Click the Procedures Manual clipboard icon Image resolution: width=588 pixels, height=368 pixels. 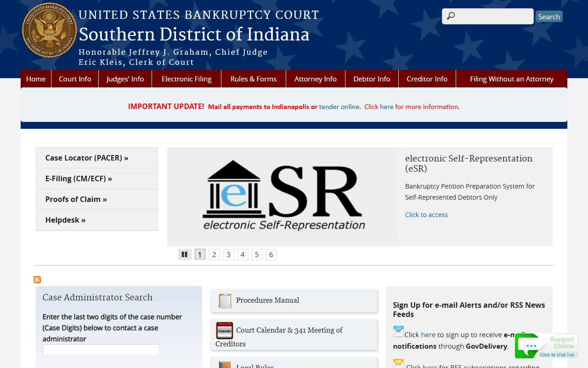pos(225,300)
